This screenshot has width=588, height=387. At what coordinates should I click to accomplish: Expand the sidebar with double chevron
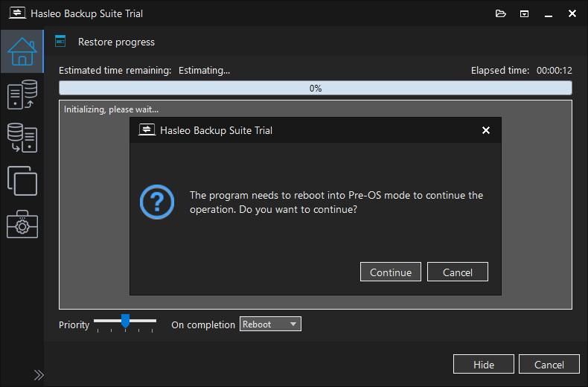click(x=39, y=375)
